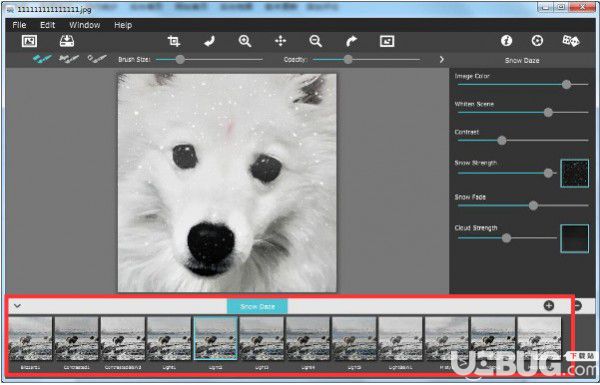
Task: Click the zoom out magnifier
Action: click(x=316, y=41)
